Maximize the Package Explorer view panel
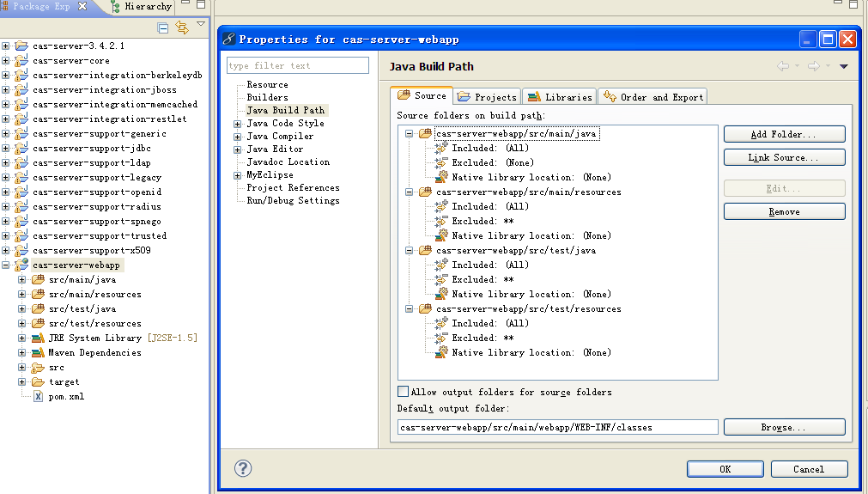Screen dimensions: 868x494 [x=201, y=4]
